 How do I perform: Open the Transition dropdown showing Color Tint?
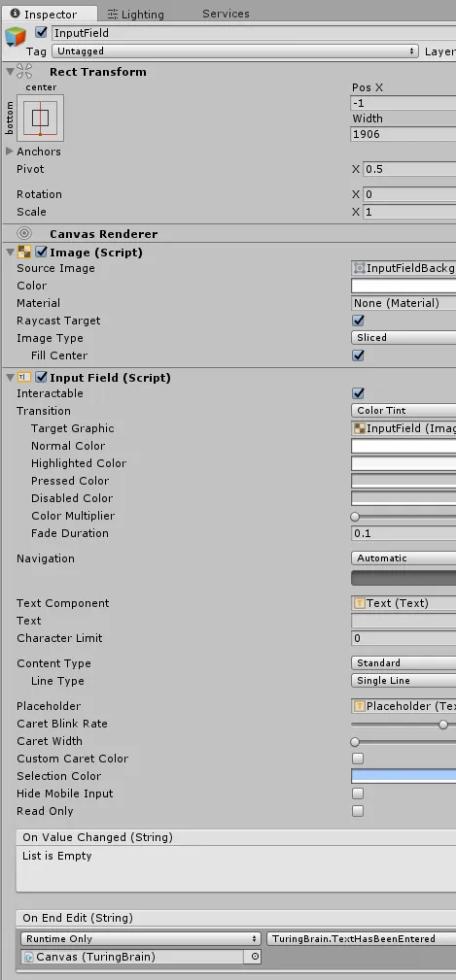pos(403,411)
